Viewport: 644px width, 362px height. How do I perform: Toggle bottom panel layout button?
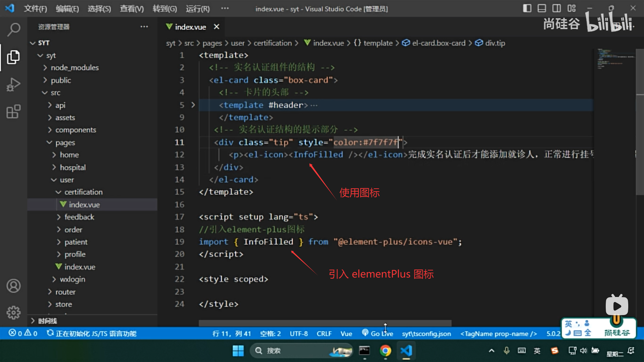542,8
